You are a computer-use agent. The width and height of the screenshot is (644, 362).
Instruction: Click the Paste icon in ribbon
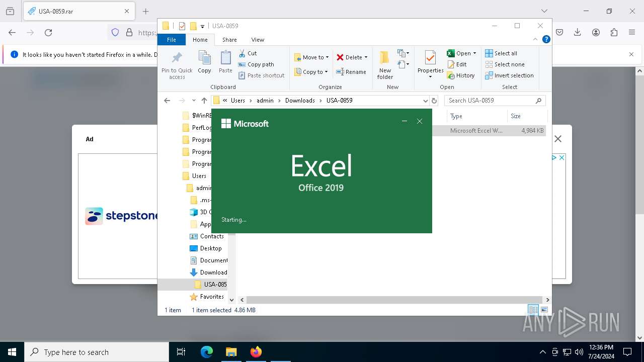(x=225, y=62)
